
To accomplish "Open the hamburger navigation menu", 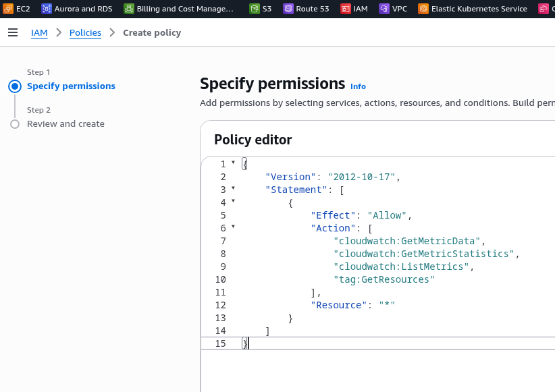I will (13, 32).
